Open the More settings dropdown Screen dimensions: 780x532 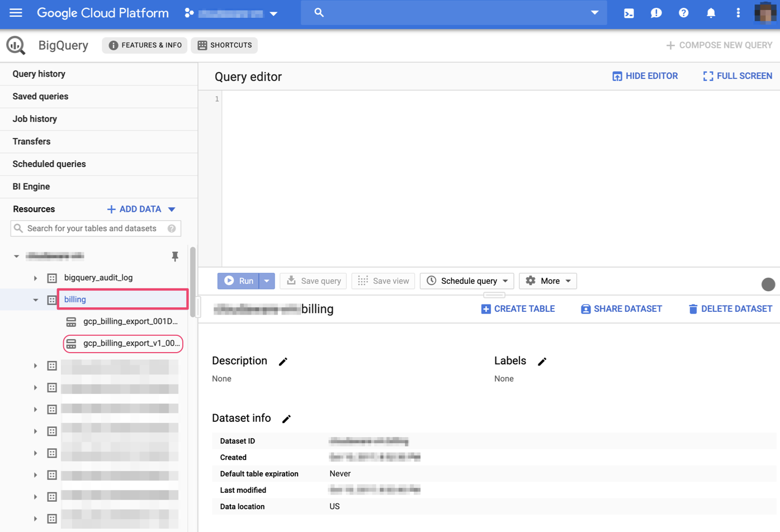(548, 281)
